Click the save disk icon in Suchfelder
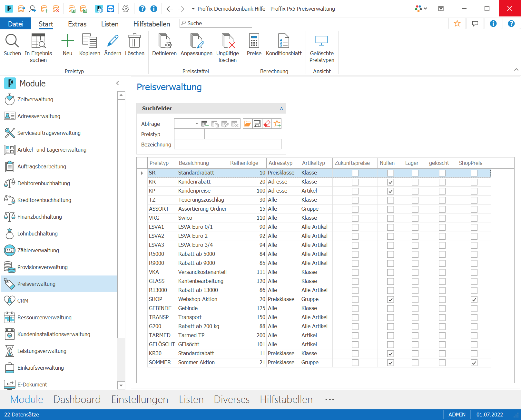The width and height of the screenshot is (521, 420). point(257,124)
